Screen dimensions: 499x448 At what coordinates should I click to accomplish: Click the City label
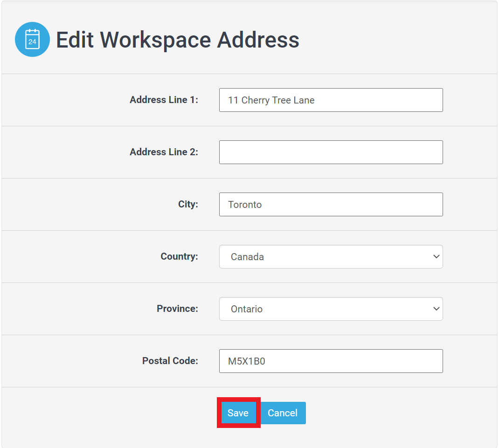coord(188,204)
